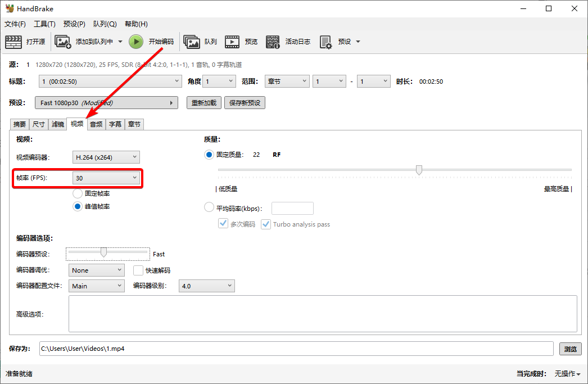The height and width of the screenshot is (384, 588).
Task: Click the 重新加载 button
Action: tap(203, 102)
